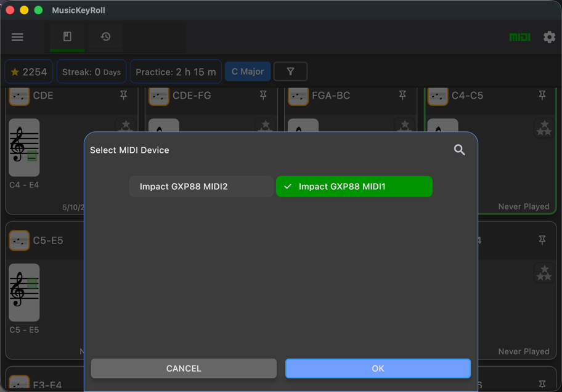The height and width of the screenshot is (392, 562).
Task: Click the green MIDI connection icon
Action: (519, 37)
